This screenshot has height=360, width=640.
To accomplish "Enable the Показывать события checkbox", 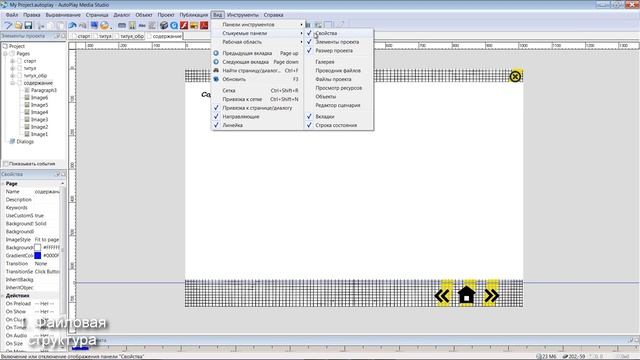I will (6, 164).
